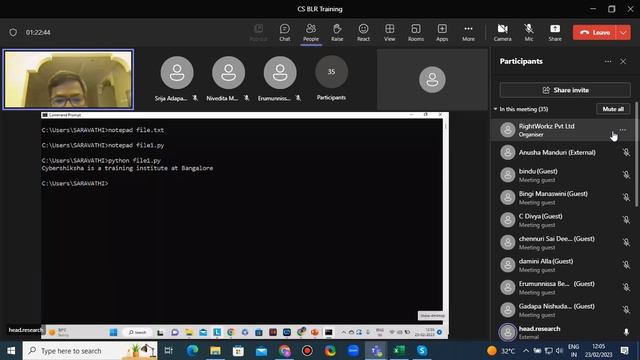This screenshot has width=640, height=360.
Task: Click the meeting security shield icon
Action: (13, 32)
